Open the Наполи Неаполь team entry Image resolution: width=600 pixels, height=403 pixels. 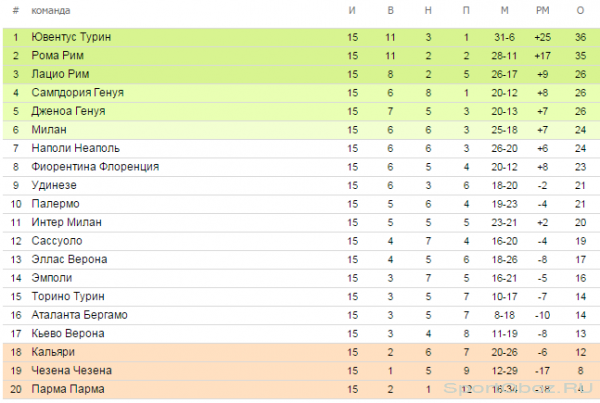[75, 148]
